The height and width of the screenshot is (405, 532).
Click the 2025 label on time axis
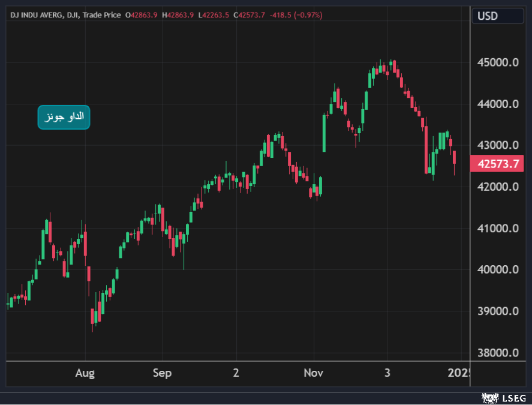[x=461, y=373]
